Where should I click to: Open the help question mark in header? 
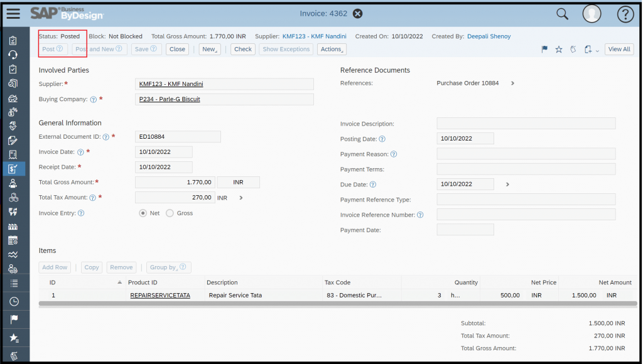pos(625,14)
